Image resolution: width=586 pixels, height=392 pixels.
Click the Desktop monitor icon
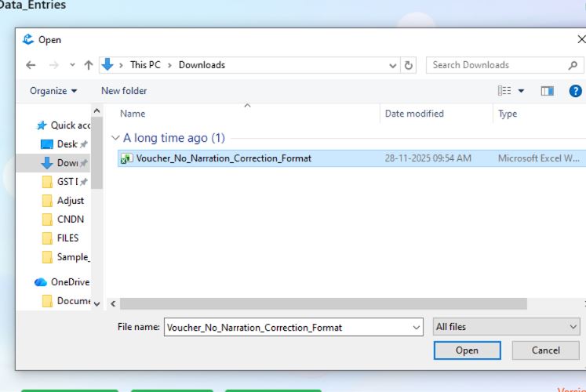click(x=47, y=144)
